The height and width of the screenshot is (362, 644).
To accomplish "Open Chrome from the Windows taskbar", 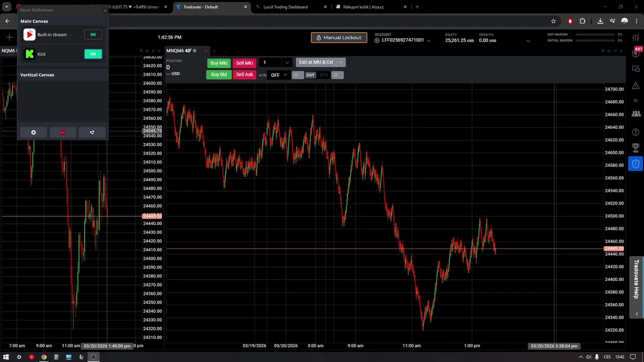I will pyautogui.click(x=44, y=357).
